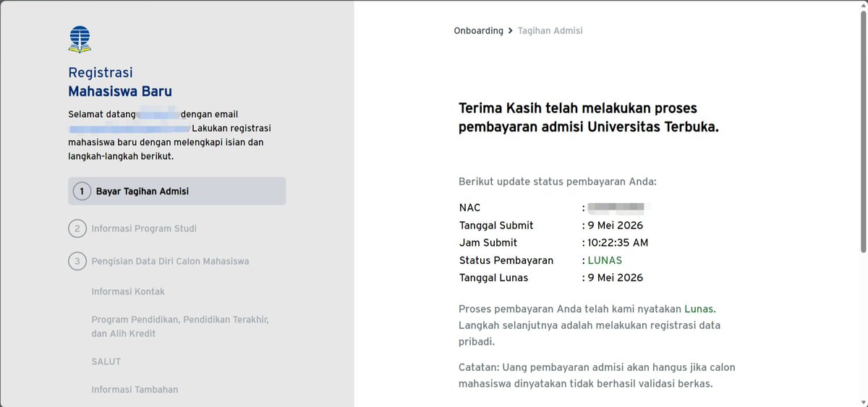This screenshot has width=868, height=407.
Task: Click the Registrasi Mahasiswa Baru heading
Action: coord(120,82)
